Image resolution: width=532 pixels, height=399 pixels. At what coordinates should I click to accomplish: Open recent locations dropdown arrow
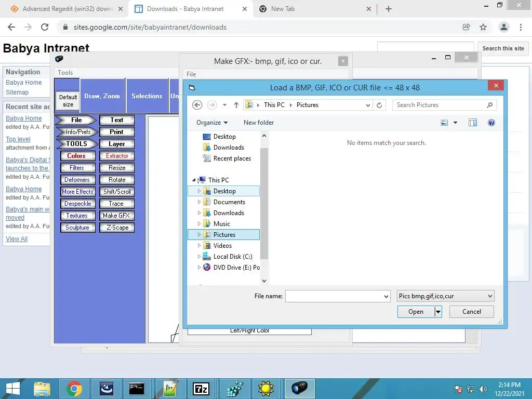coord(224,105)
